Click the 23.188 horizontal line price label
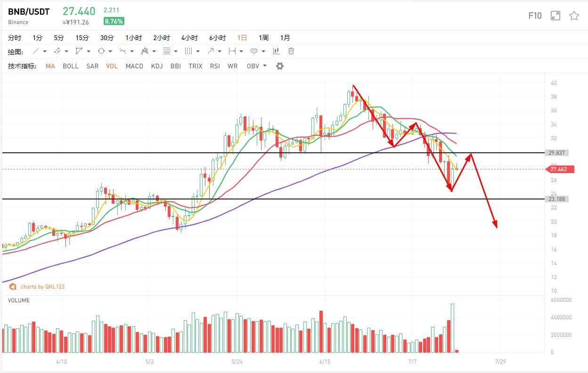The image size is (588, 373). [558, 199]
